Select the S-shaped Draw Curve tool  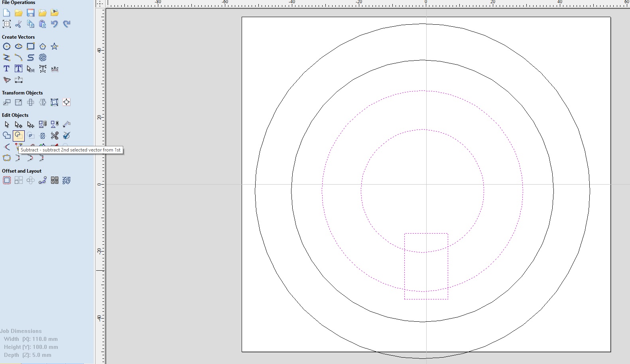[x=30, y=57]
